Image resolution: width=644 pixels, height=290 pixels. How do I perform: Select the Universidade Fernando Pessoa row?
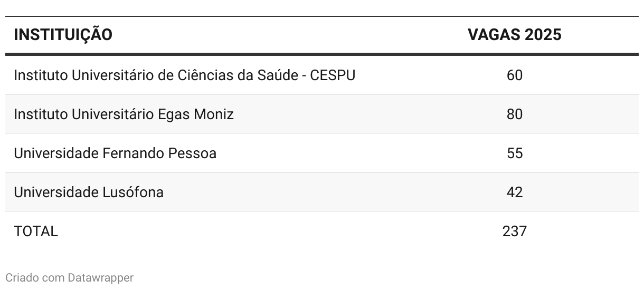[322, 153]
